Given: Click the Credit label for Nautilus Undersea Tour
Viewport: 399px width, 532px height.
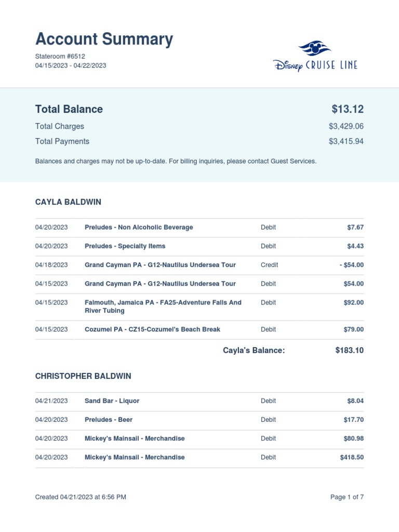Looking at the screenshot, I should coord(269,265).
